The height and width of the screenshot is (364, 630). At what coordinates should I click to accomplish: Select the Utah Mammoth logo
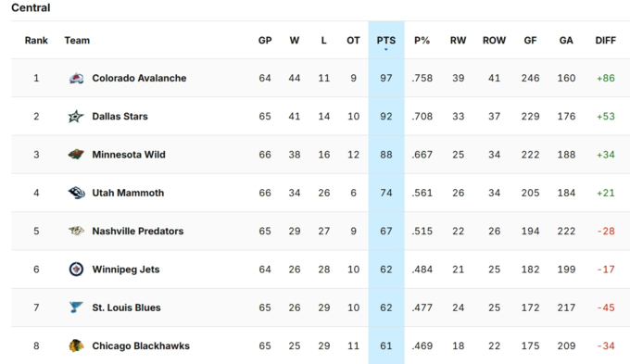(x=76, y=193)
